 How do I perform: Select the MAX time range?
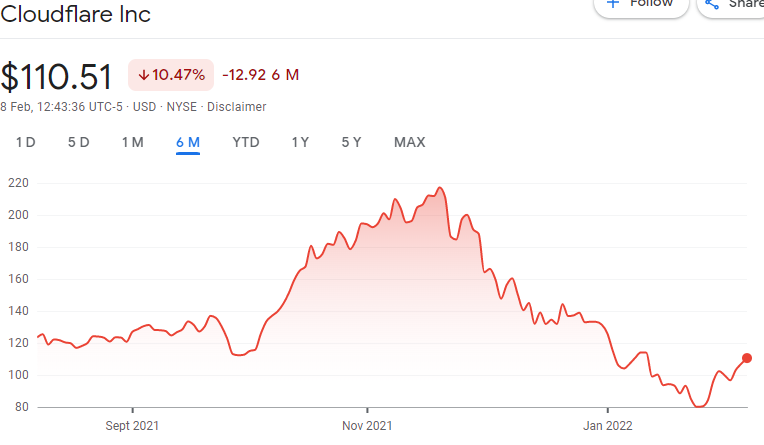click(410, 142)
